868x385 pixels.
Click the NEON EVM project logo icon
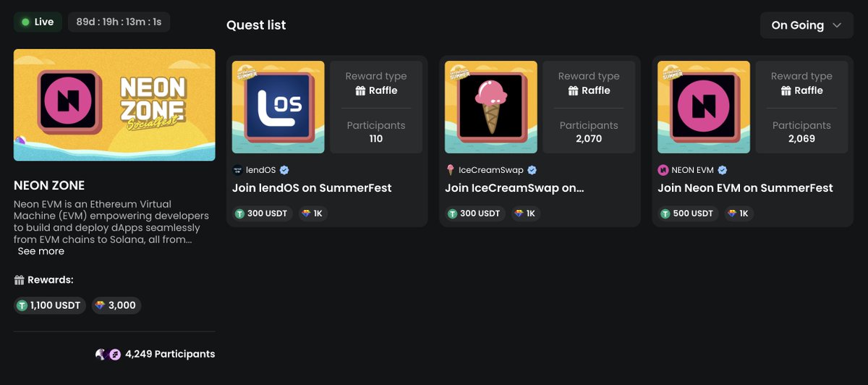point(663,170)
